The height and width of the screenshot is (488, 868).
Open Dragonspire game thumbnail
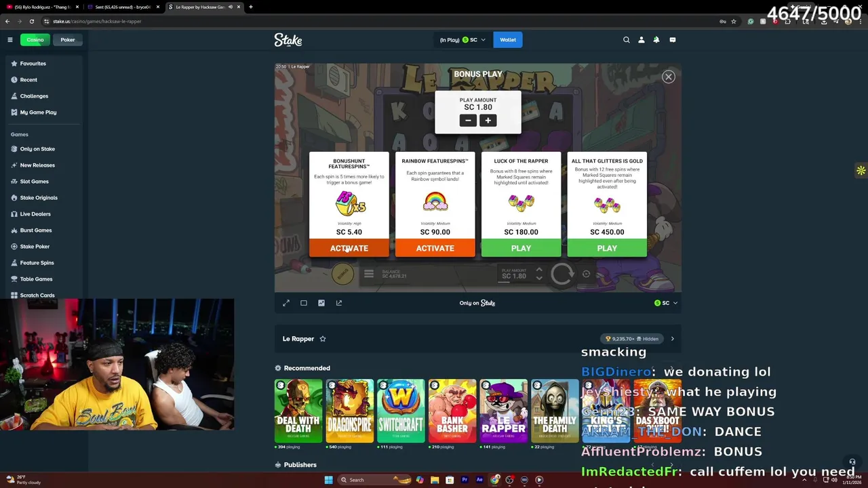point(350,411)
